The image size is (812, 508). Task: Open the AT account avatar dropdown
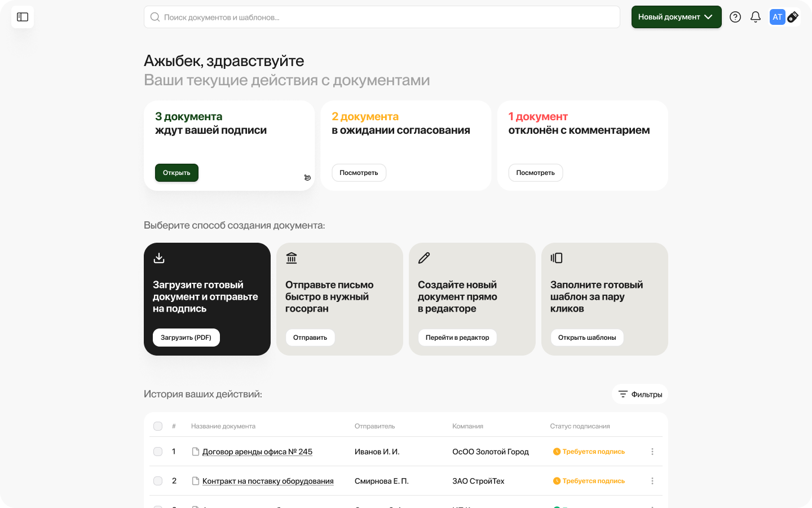[x=777, y=17]
